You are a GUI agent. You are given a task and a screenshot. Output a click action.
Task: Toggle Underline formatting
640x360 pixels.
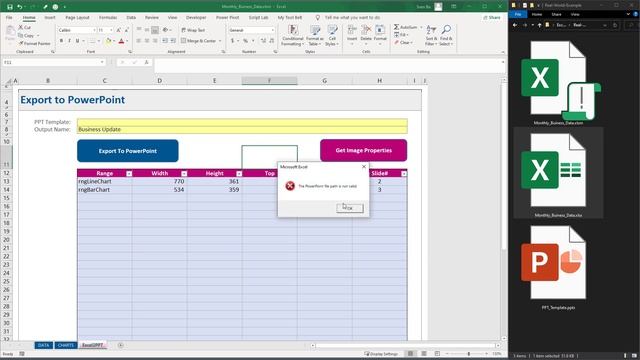coord(77,41)
